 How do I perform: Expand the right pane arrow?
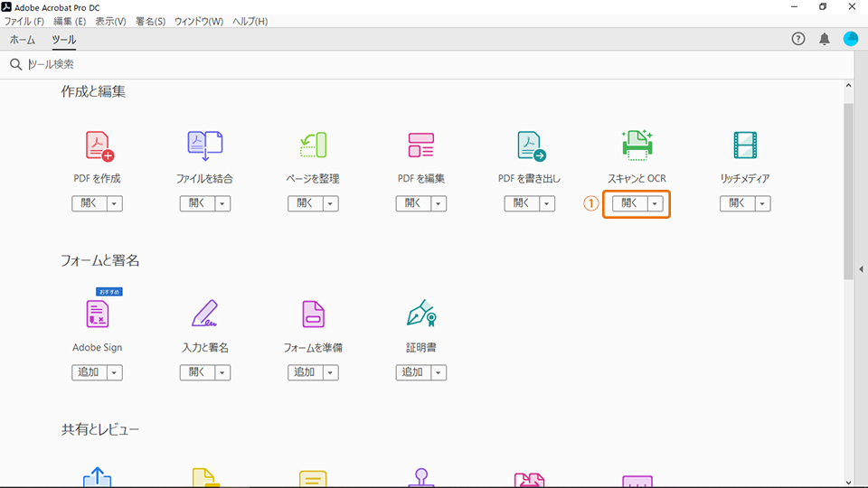(861, 269)
